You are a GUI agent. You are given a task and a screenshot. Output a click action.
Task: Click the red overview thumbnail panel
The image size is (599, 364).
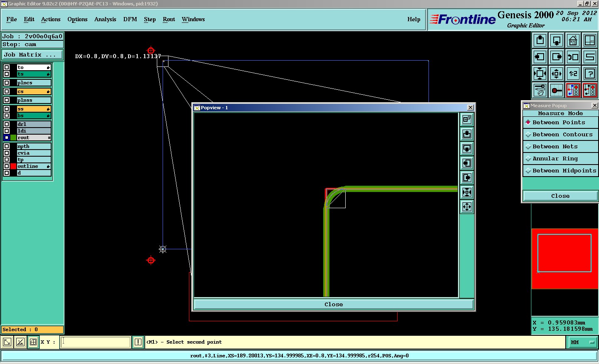click(565, 258)
